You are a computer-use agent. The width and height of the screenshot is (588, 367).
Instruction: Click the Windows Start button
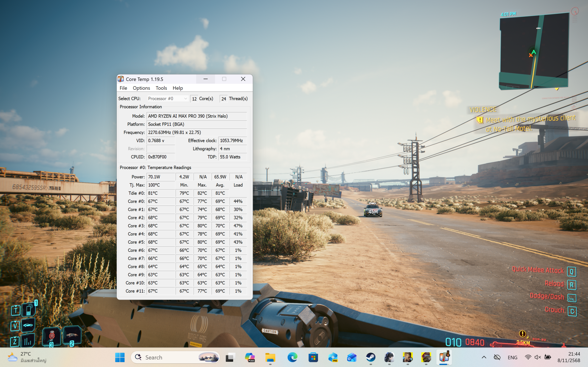120,357
